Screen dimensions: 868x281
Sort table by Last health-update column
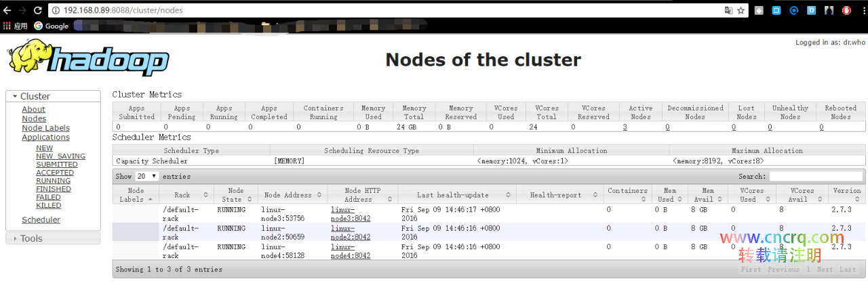pyautogui.click(x=457, y=195)
